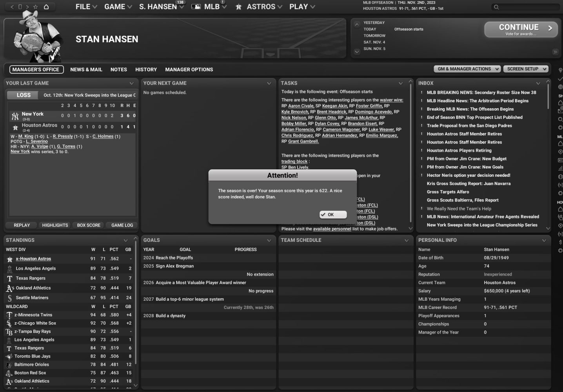Click the Replay button
Image resolution: width=563 pixels, height=392 pixels.
point(22,225)
